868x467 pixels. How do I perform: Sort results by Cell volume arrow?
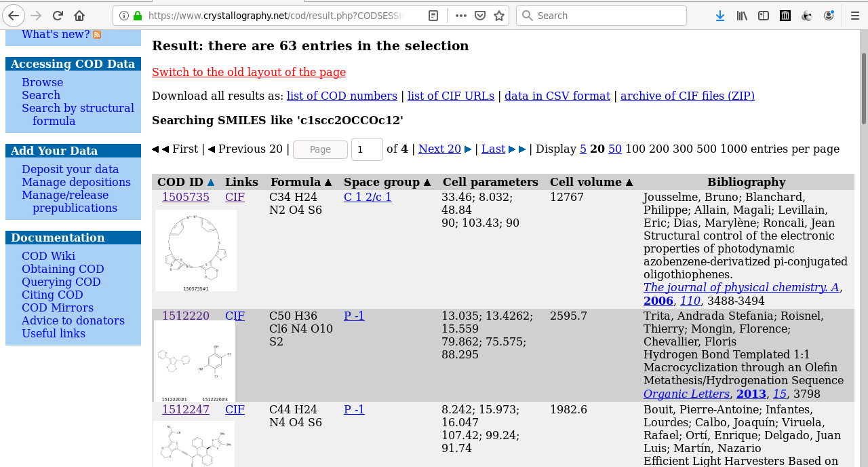pyautogui.click(x=629, y=183)
